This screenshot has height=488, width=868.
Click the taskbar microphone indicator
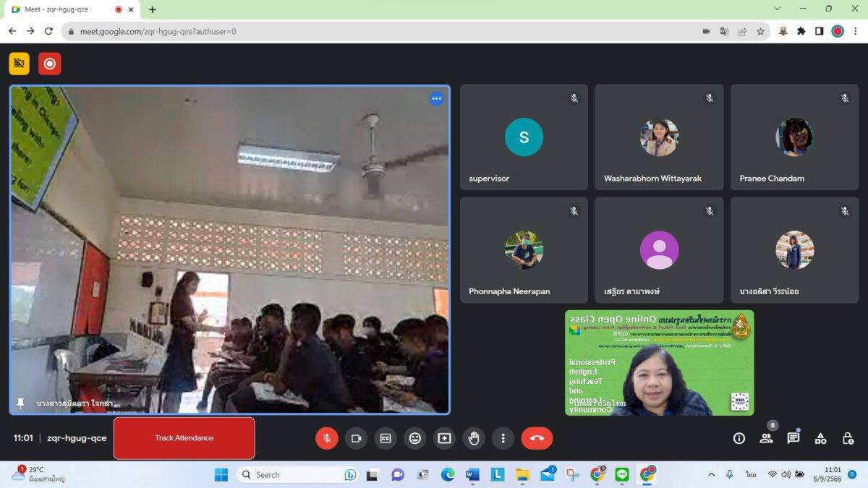pyautogui.click(x=729, y=474)
